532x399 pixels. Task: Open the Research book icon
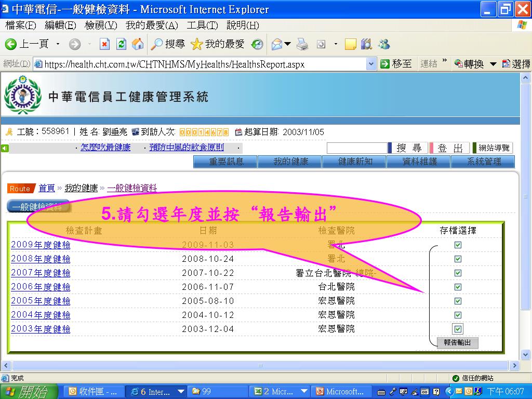pos(366,44)
